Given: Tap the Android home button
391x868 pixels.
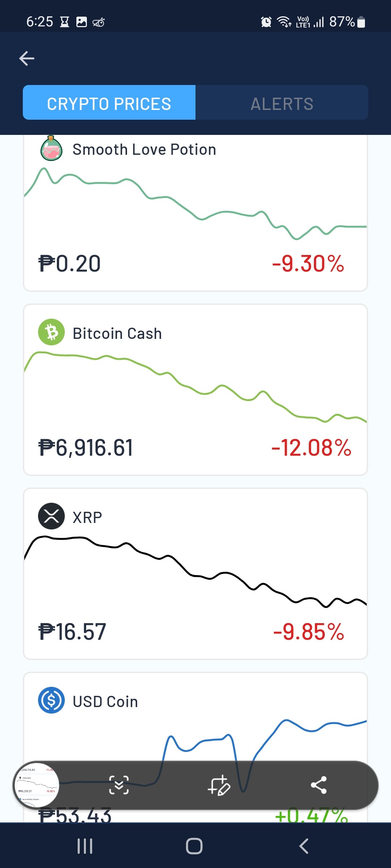Looking at the screenshot, I should pos(194,846).
